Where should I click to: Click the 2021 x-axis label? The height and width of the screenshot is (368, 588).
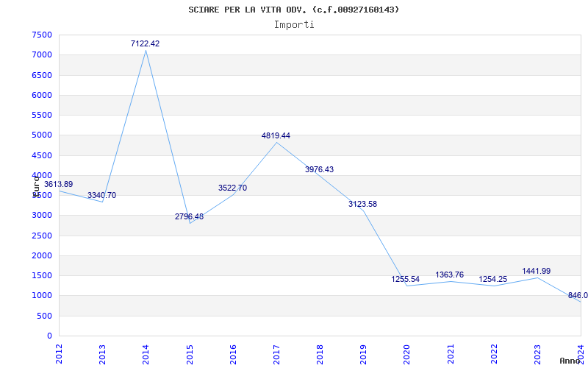click(451, 354)
